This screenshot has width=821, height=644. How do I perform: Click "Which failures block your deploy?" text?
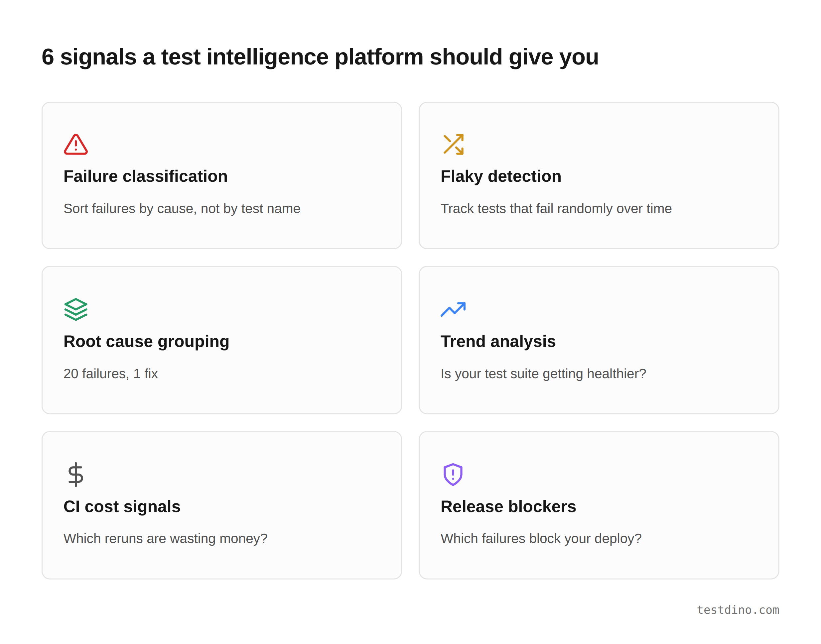pyautogui.click(x=541, y=538)
